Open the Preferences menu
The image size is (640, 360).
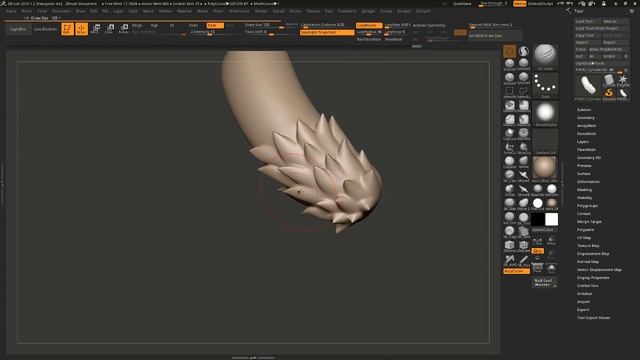pos(239,11)
